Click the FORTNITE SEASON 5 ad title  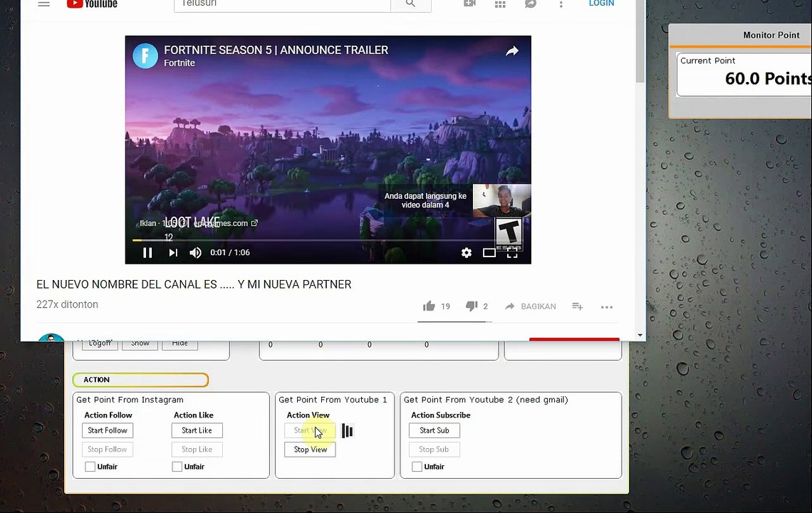(x=276, y=51)
